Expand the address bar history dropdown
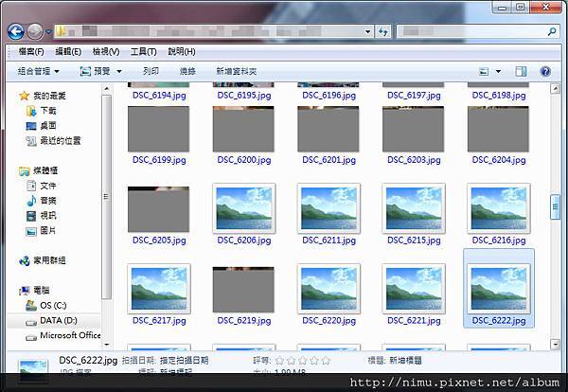Viewport: 568px width, 392px height. [x=367, y=32]
